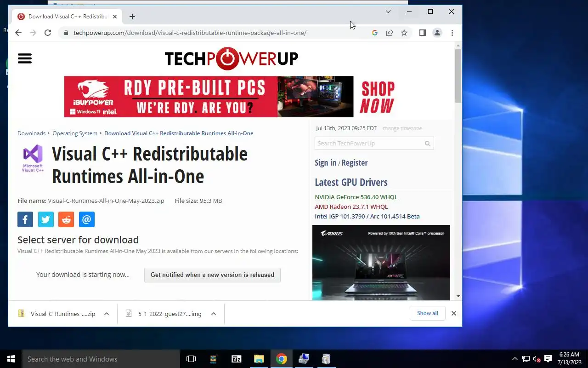Open a new browser tab
Image resolution: width=588 pixels, height=368 pixels.
(x=132, y=17)
